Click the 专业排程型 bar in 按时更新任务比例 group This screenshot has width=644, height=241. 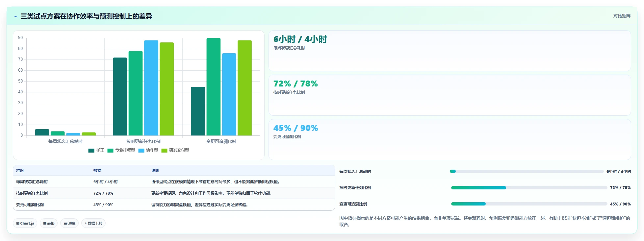tap(136, 93)
